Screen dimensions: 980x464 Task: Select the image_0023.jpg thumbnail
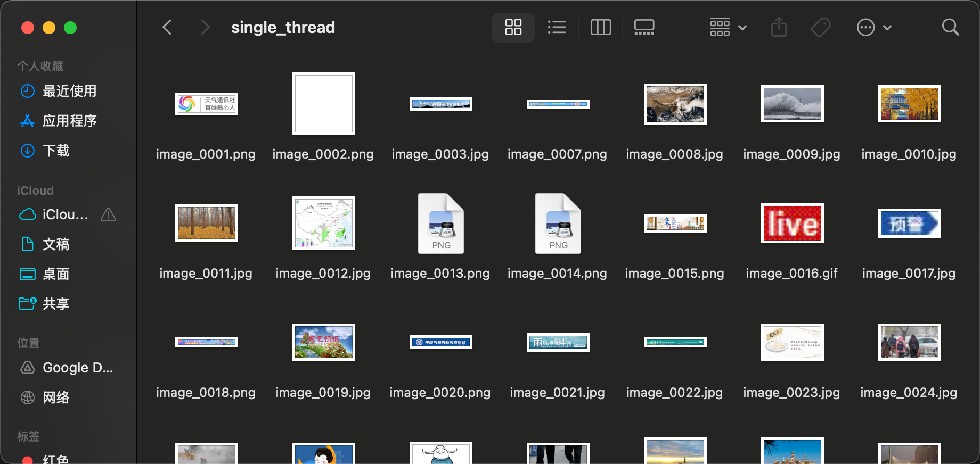click(793, 342)
